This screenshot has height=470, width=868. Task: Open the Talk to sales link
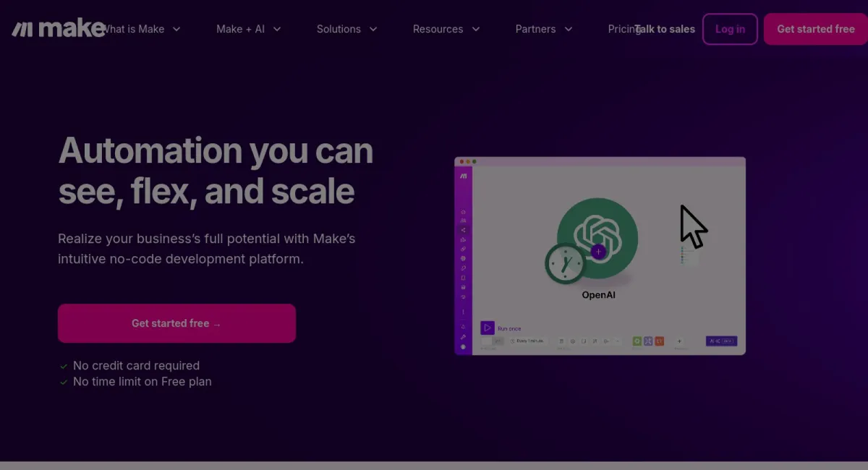click(x=665, y=29)
